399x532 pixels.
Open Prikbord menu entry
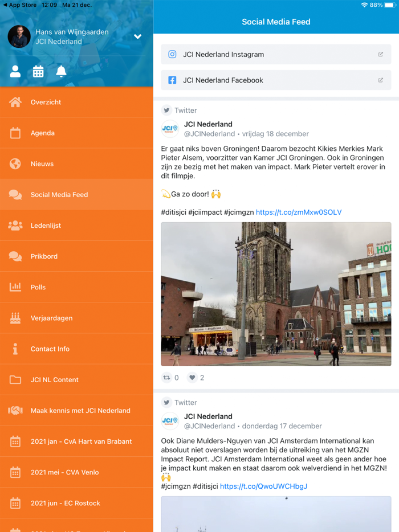(x=76, y=256)
